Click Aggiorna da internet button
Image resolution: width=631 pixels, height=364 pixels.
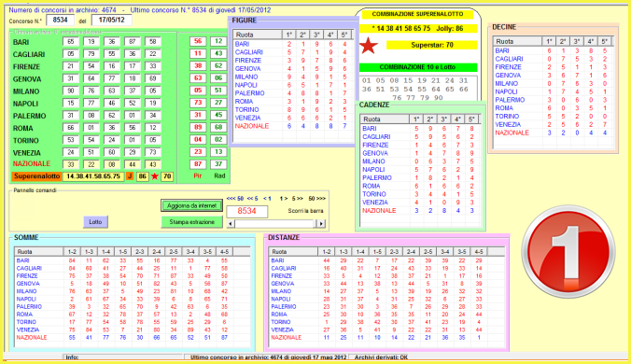(x=191, y=205)
